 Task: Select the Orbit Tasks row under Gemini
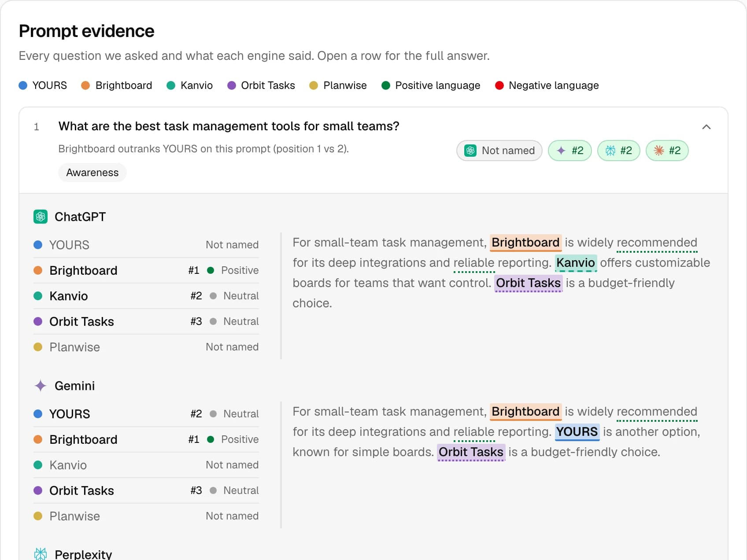tap(146, 490)
